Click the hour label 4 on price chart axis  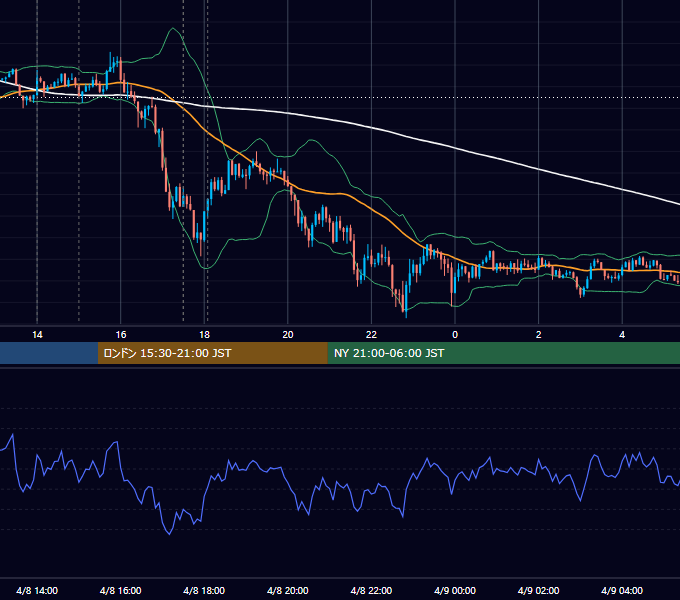click(x=622, y=335)
